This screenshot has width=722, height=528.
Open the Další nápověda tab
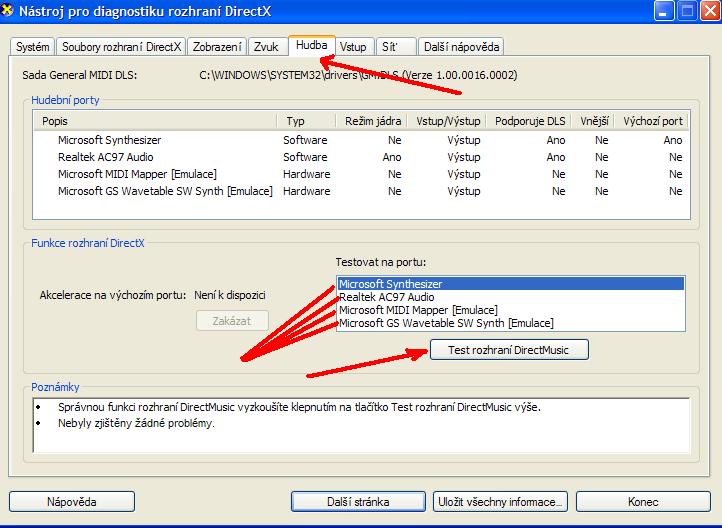coord(461,47)
